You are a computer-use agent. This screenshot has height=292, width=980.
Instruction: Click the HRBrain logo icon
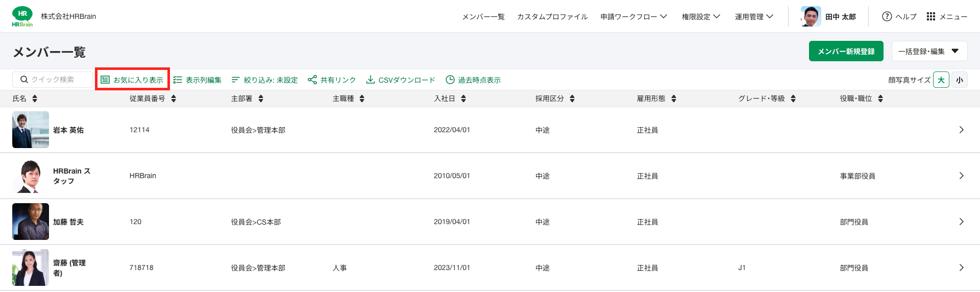(x=22, y=16)
